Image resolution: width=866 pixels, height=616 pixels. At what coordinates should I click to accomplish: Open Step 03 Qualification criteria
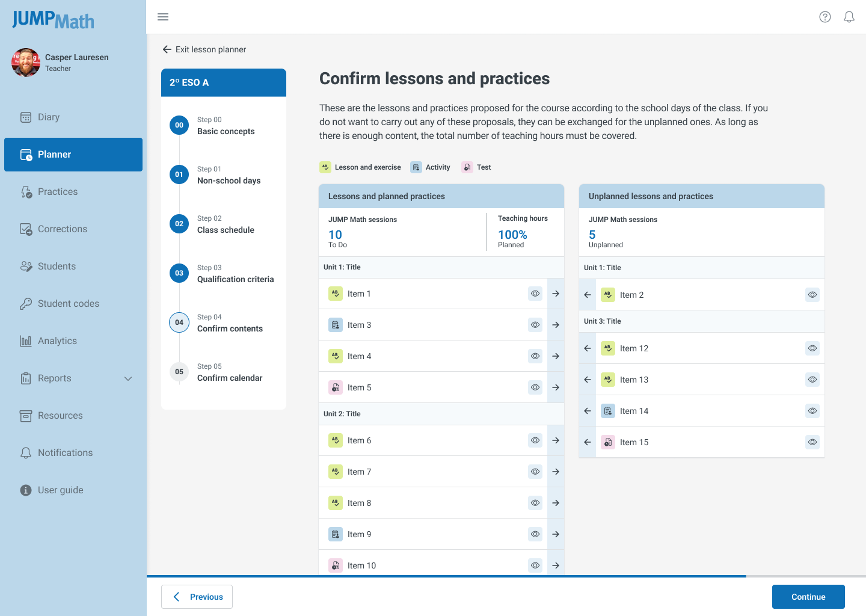point(235,274)
